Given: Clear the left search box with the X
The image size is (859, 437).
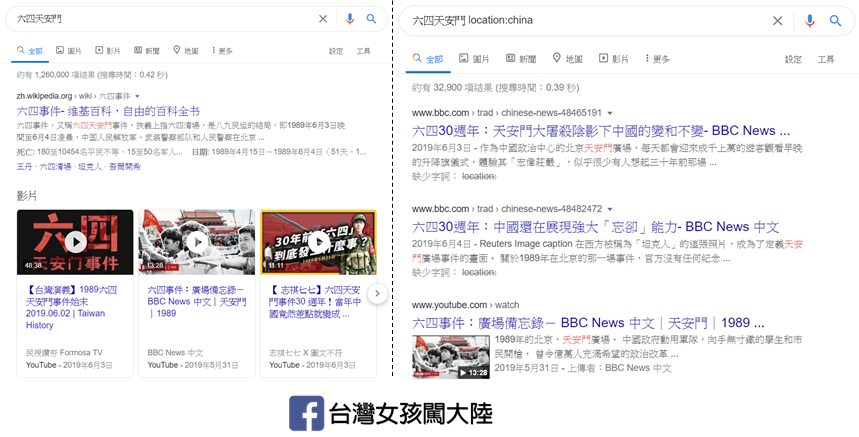Looking at the screenshot, I should click(x=322, y=18).
